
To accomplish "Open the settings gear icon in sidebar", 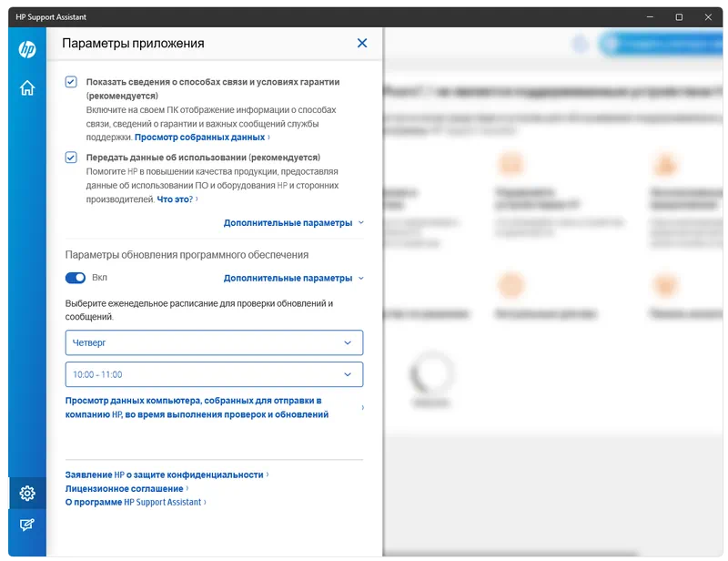I will tap(27, 494).
